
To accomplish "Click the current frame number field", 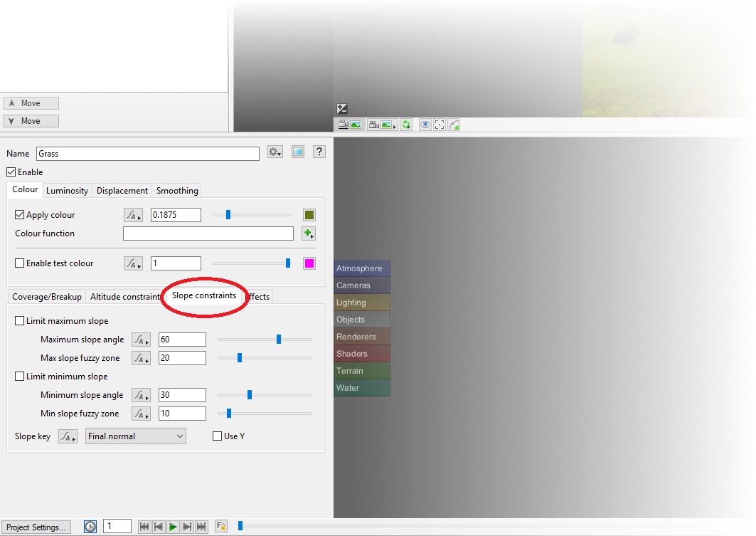I will tap(117, 526).
